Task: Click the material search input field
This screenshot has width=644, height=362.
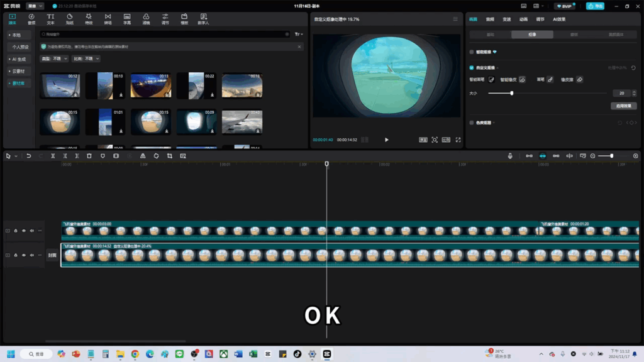Action: click(x=164, y=35)
